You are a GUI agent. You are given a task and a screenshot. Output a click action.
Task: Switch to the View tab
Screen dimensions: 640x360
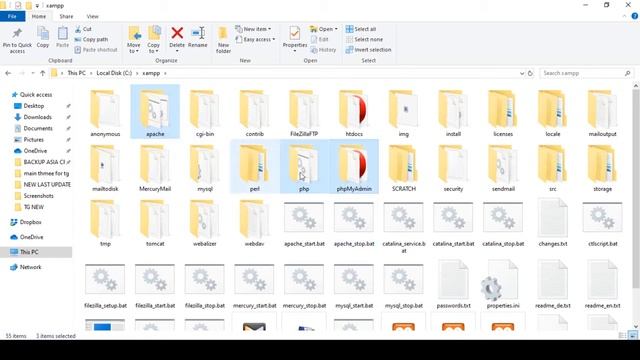coord(93,16)
